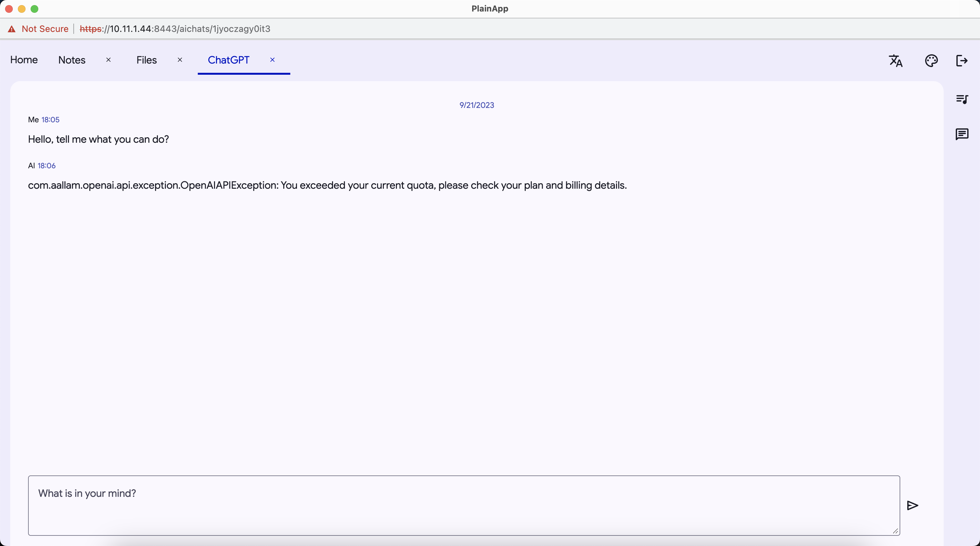The width and height of the screenshot is (980, 546).
Task: Switch to the Notes tab
Action: click(x=71, y=60)
